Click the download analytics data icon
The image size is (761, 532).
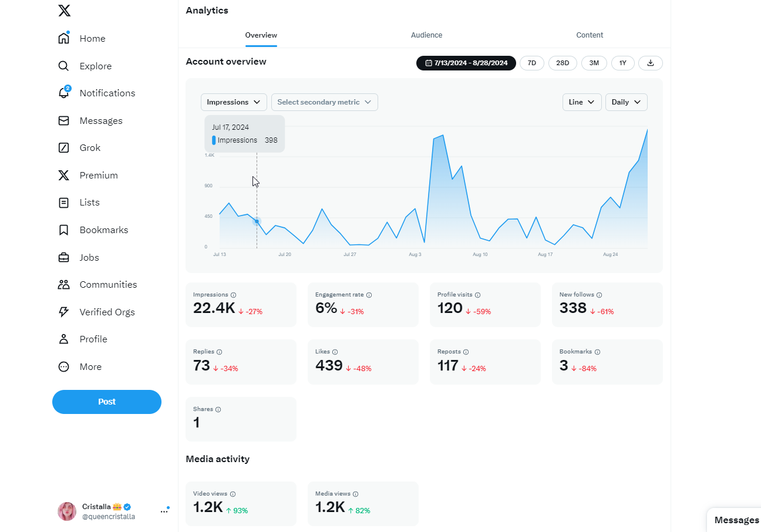tap(651, 63)
